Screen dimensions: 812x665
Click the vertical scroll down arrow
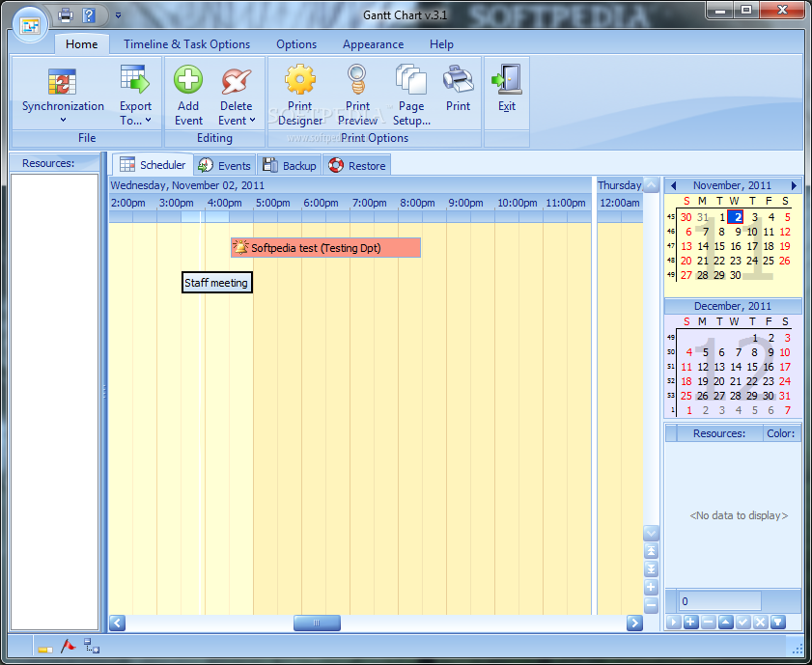click(651, 533)
